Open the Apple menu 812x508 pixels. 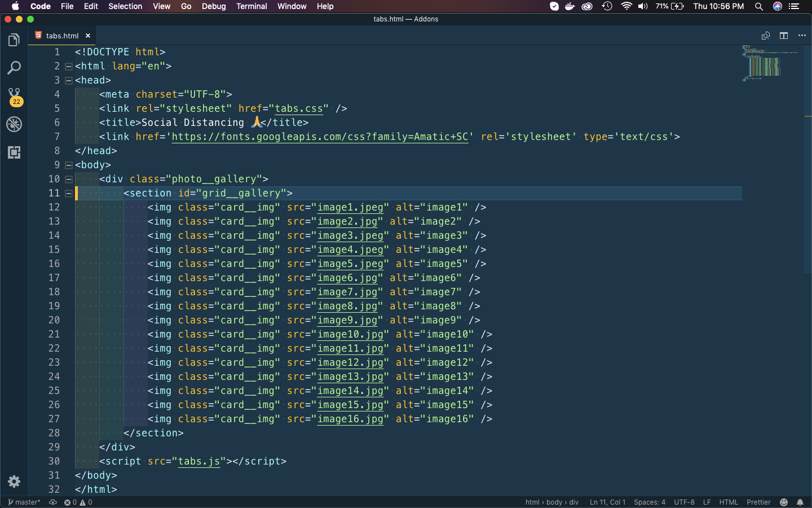[15, 6]
